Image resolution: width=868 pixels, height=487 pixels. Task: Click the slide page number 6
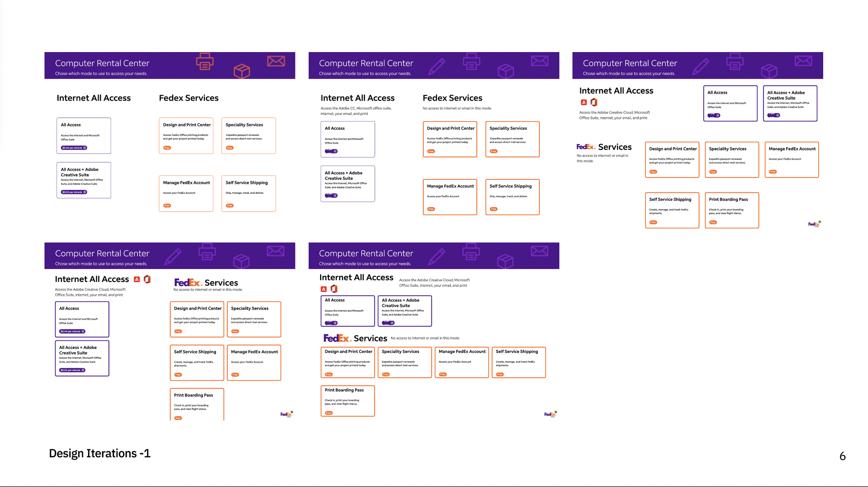pos(842,456)
